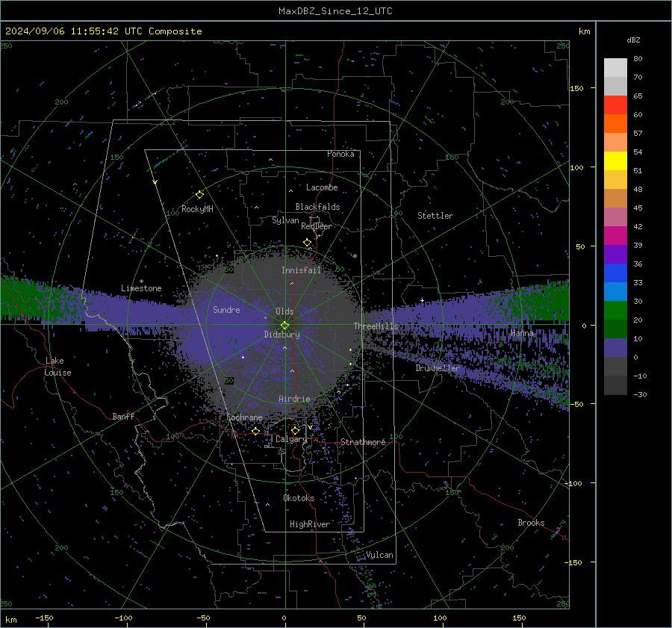Click the 100 tick on right axis
The width and height of the screenshot is (672, 628).
coord(576,167)
